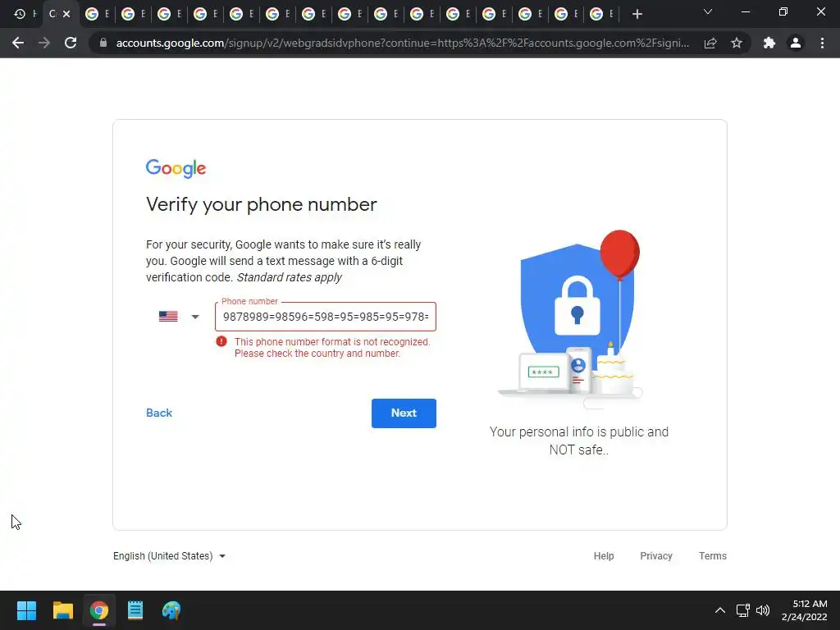Open the Privacy link in the footer
840x630 pixels.
pos(656,556)
